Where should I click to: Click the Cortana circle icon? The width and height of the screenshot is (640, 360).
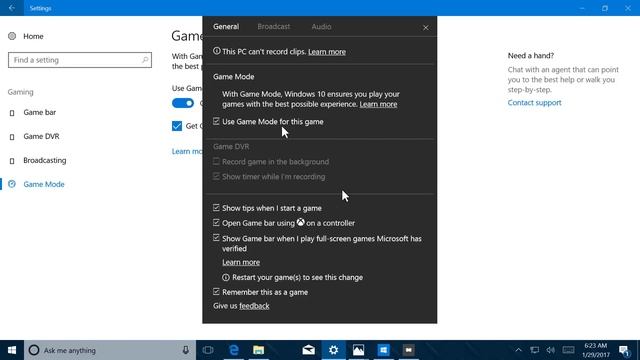pos(34,350)
